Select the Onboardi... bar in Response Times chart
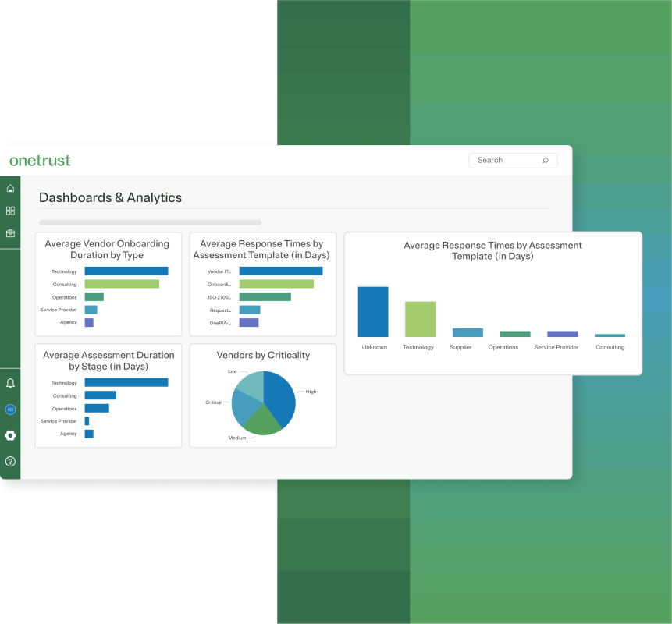The height and width of the screenshot is (624, 672). 276,284
